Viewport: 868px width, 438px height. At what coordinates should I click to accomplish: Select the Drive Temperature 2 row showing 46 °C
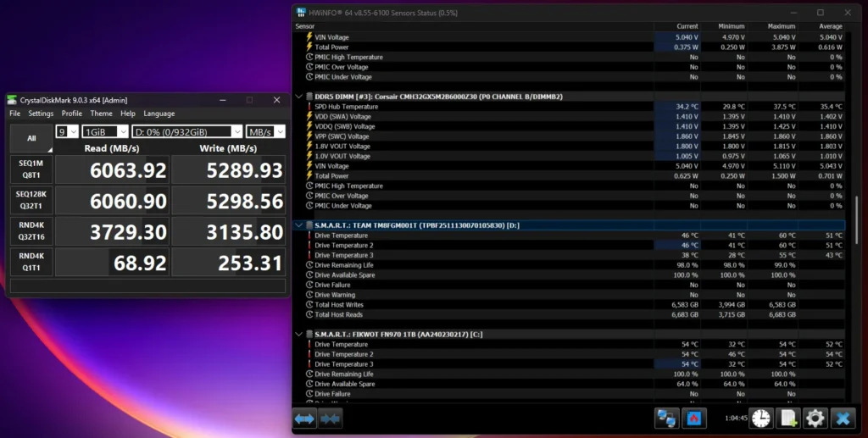(x=569, y=246)
